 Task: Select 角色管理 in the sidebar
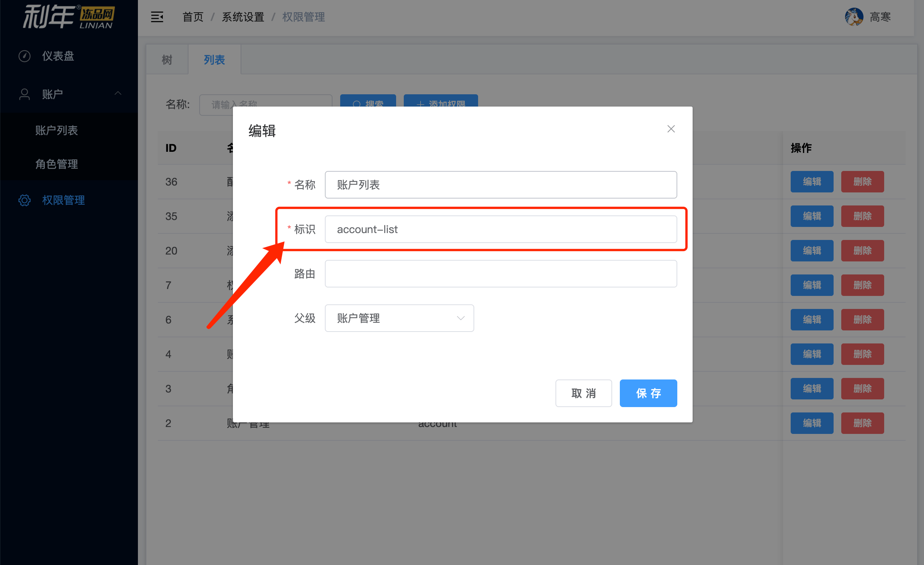coord(57,164)
